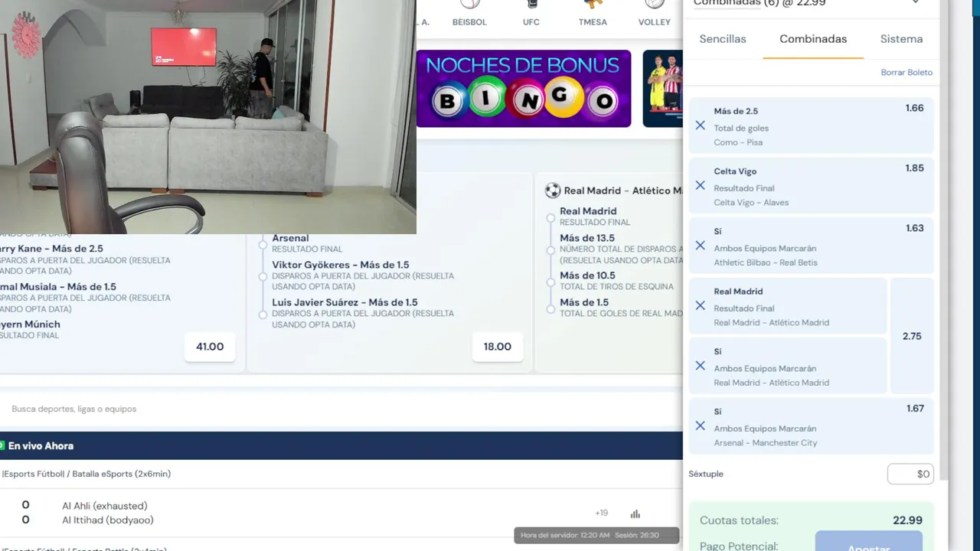Viewport: 980px width, 551px height.
Task: Open the match statistics bar-chart icon
Action: 635,514
